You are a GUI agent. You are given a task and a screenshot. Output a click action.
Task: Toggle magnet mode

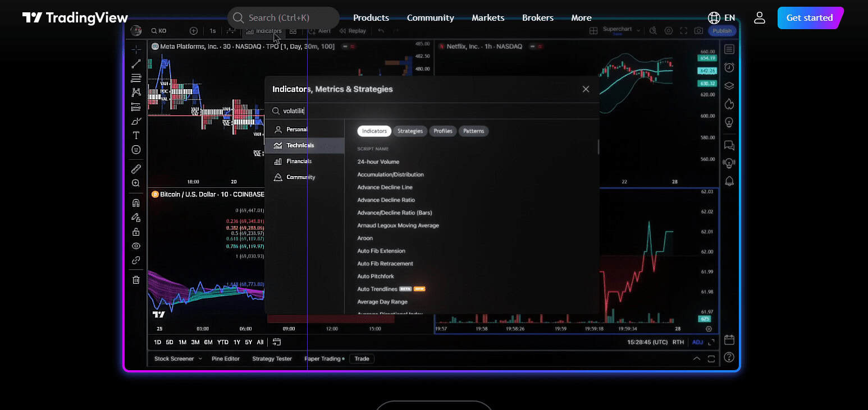click(136, 202)
